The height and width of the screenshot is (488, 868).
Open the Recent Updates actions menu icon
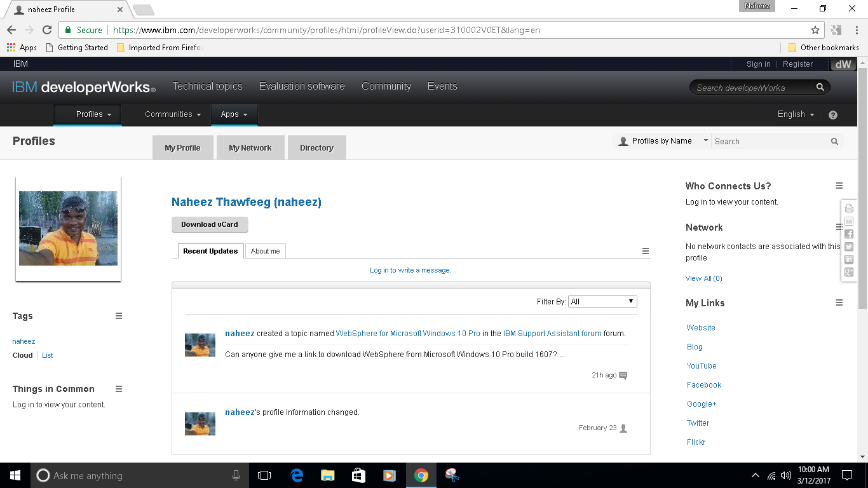(646, 251)
